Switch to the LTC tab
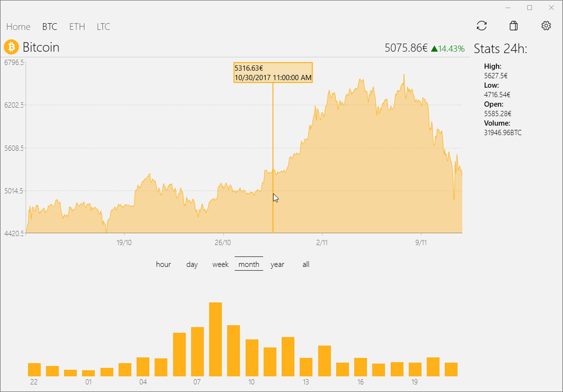563x392 pixels. 103,27
